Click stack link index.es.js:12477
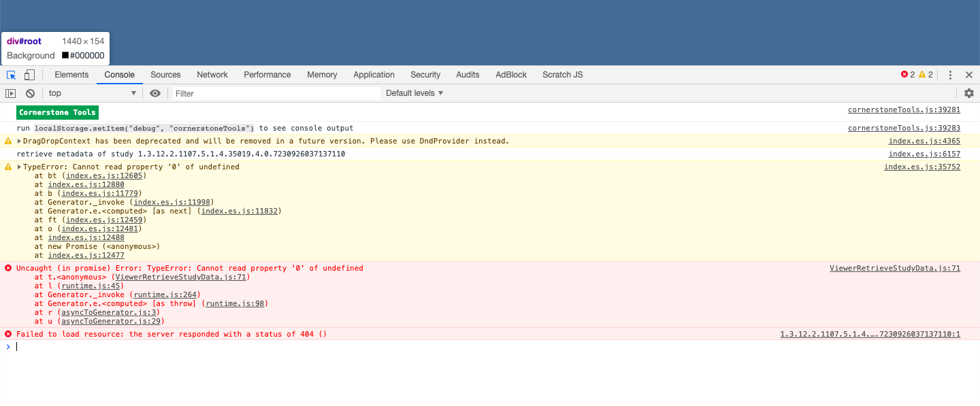This screenshot has height=406, width=980. [86, 255]
